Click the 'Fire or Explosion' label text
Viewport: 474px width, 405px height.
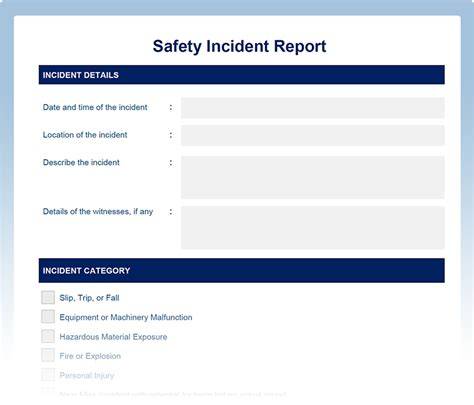pyautogui.click(x=90, y=356)
